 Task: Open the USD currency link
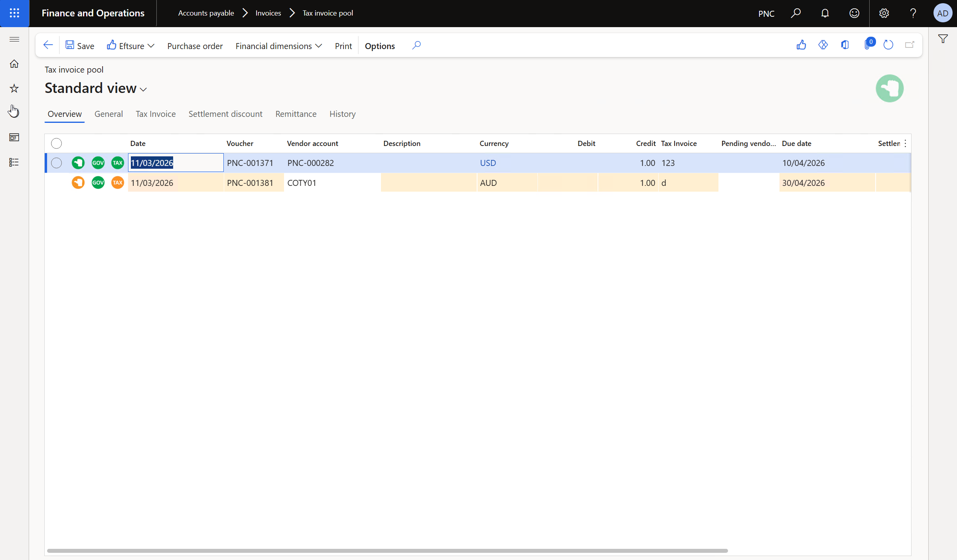coord(488,163)
